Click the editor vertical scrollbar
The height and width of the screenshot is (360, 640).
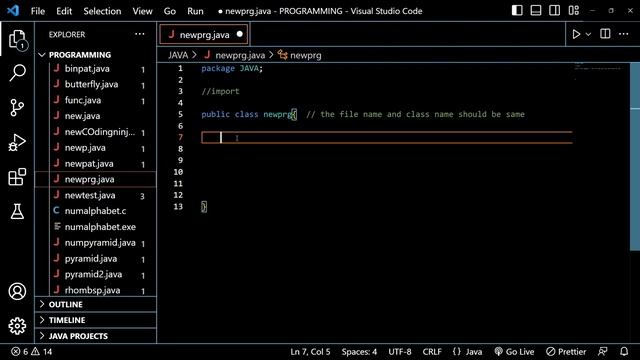(635, 156)
